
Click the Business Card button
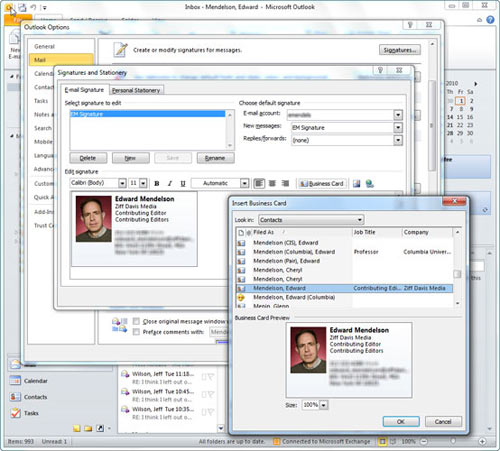coord(322,184)
